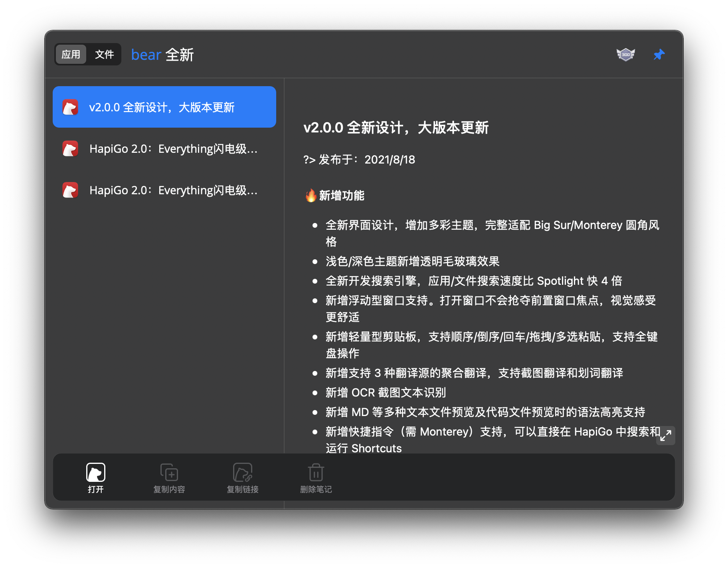Screen dimensions: 728x568
Task: Click the '新增浮动型窗口支持' bullet text
Action: tap(491, 308)
